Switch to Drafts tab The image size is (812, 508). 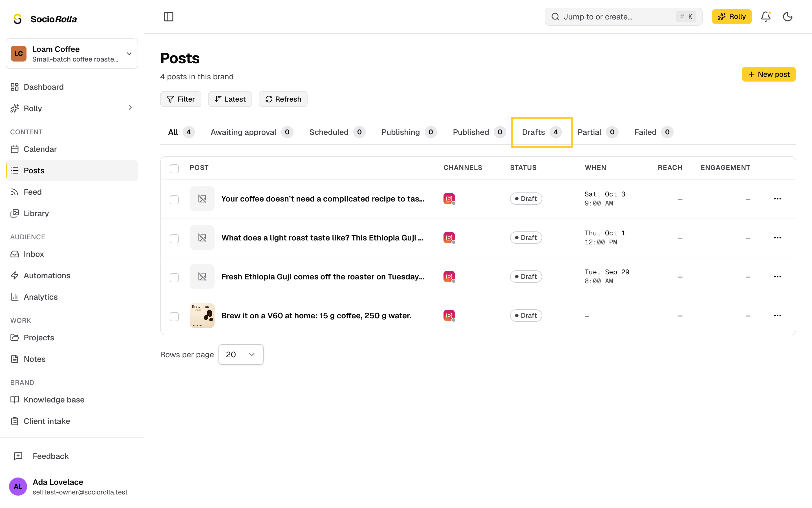point(542,132)
